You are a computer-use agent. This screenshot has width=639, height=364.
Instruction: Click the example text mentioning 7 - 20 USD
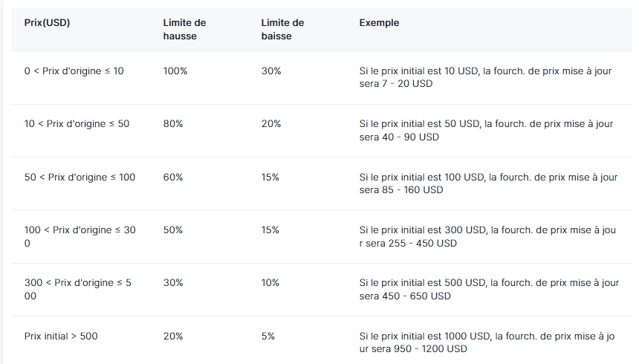pyautogui.click(x=487, y=77)
